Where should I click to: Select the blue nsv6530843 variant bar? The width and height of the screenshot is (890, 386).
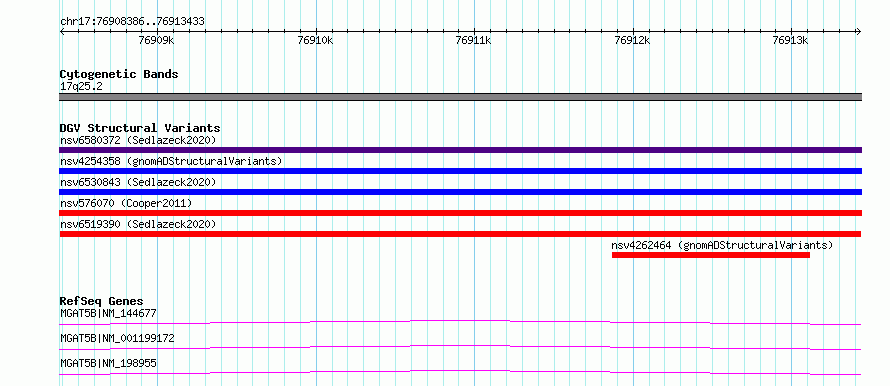point(460,192)
